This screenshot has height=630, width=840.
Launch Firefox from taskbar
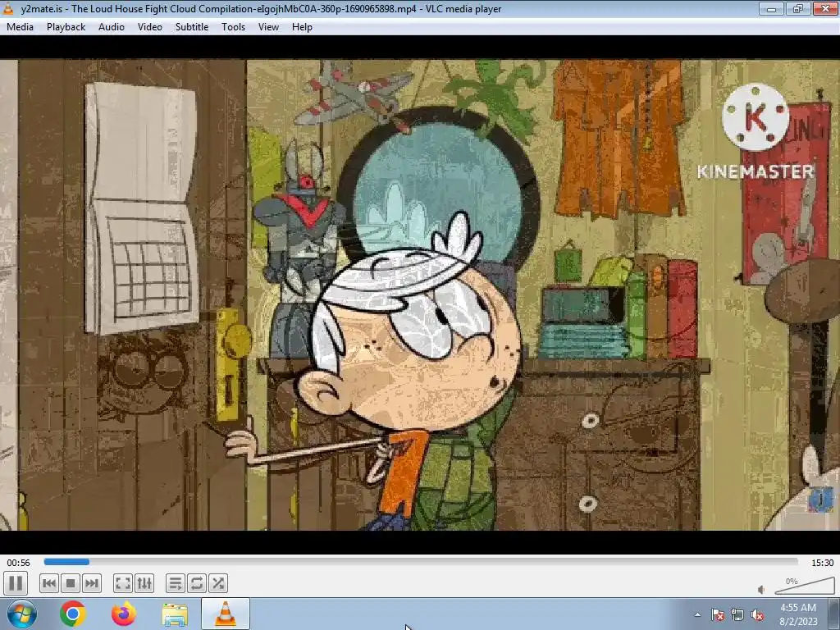(124, 614)
